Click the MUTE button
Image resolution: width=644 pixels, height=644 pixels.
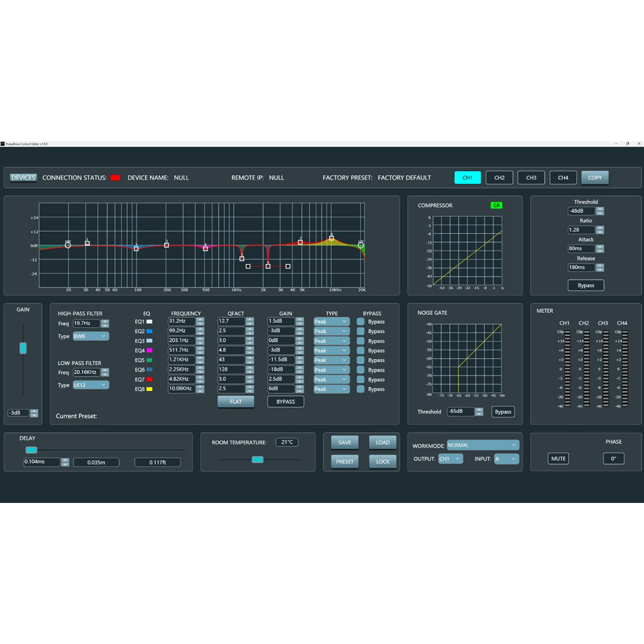point(558,459)
